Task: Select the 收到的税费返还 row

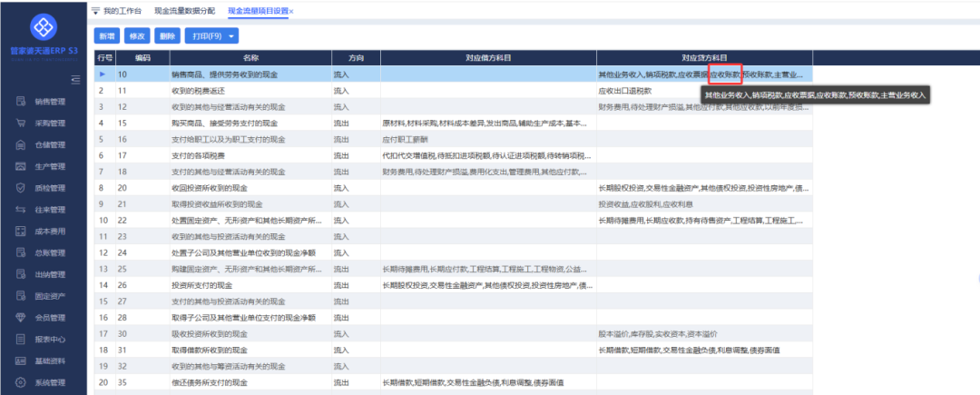Action: tap(454, 91)
